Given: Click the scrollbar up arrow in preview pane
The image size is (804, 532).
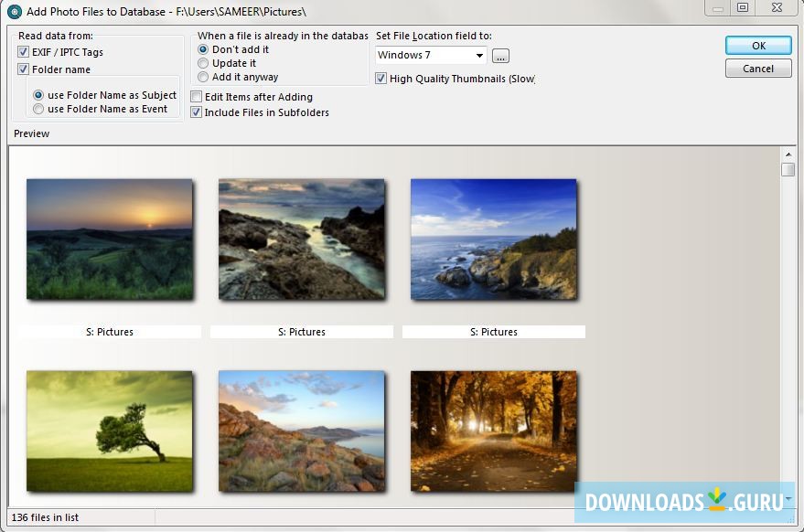Looking at the screenshot, I should [788, 155].
